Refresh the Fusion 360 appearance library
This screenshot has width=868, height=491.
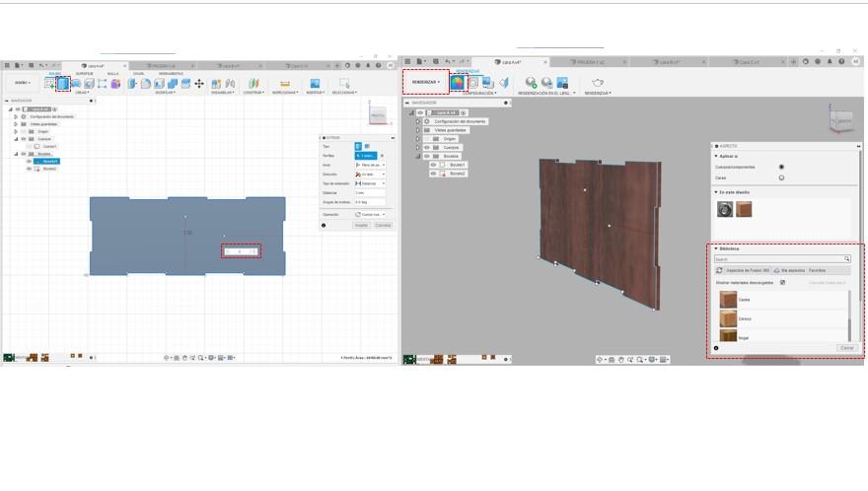click(719, 270)
